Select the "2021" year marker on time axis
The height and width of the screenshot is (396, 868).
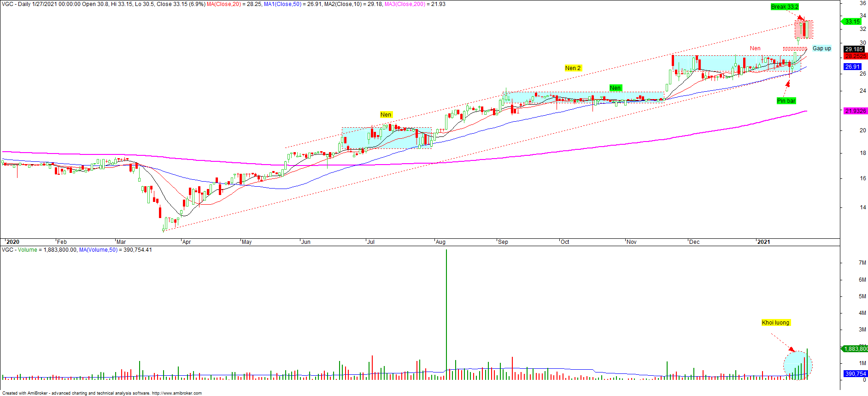(763, 242)
